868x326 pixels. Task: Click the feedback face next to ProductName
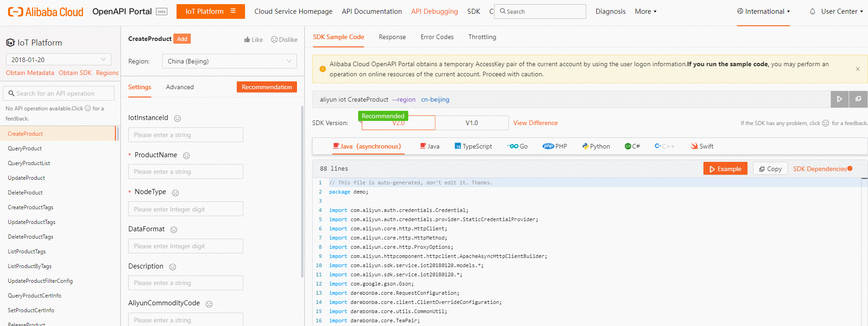[186, 156]
